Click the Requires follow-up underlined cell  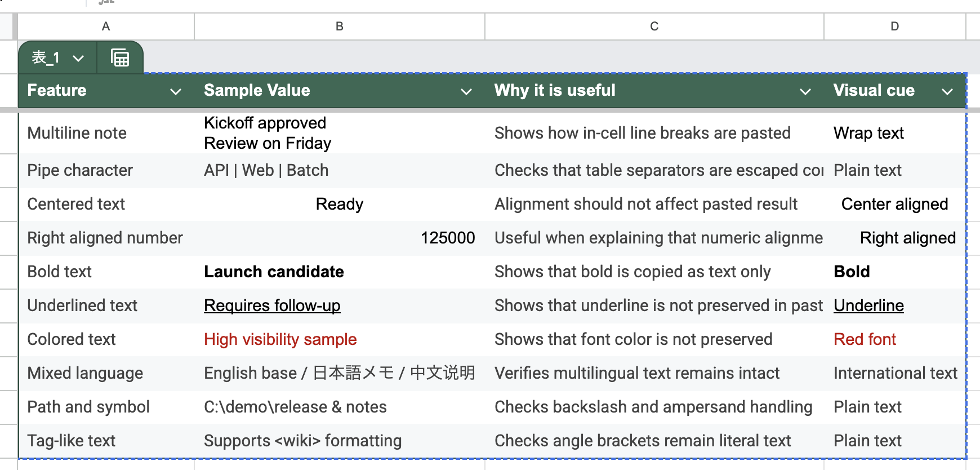pyautogui.click(x=272, y=305)
